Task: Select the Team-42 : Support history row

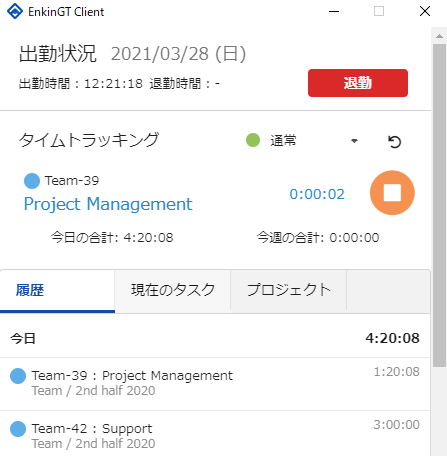Action: point(215,433)
